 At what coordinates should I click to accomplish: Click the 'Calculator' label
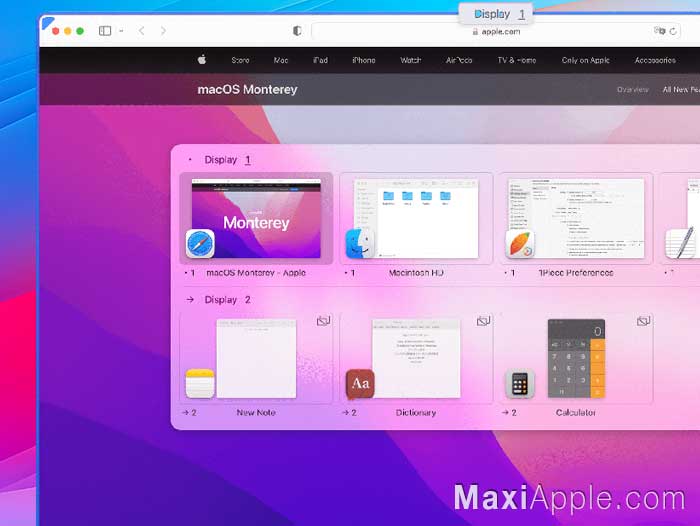(575, 413)
